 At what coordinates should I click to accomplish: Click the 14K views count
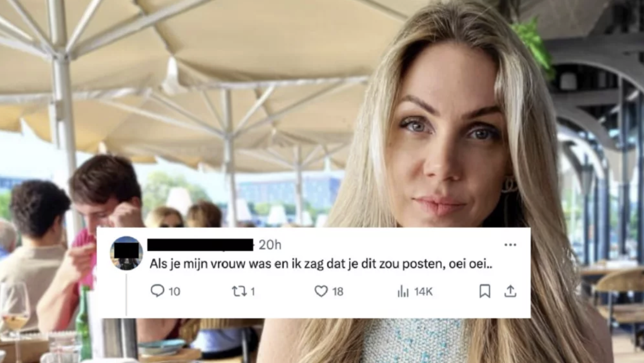click(x=423, y=291)
